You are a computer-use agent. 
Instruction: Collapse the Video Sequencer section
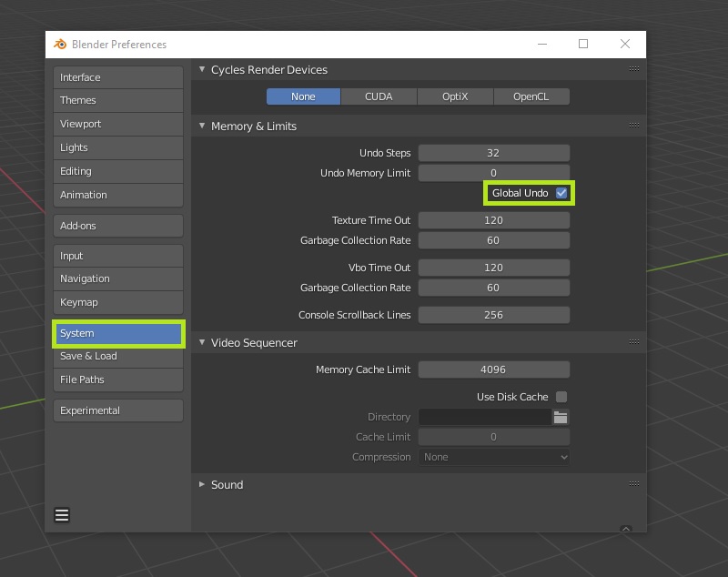202,342
